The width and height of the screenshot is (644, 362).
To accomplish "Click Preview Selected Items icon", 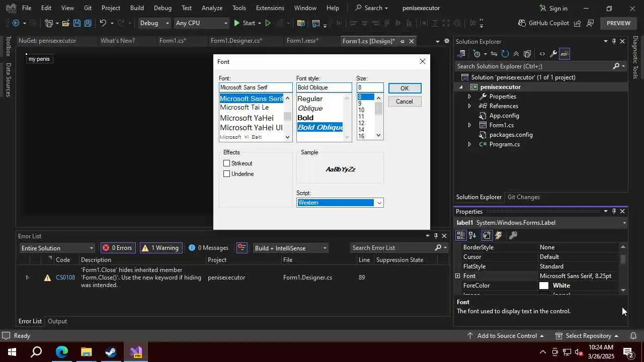I will point(565,54).
